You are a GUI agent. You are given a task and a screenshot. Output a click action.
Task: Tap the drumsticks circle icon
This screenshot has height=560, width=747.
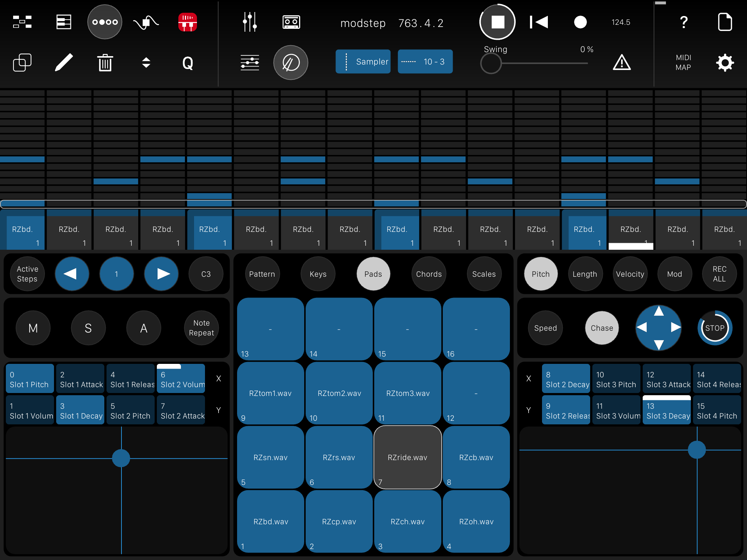[x=105, y=22]
